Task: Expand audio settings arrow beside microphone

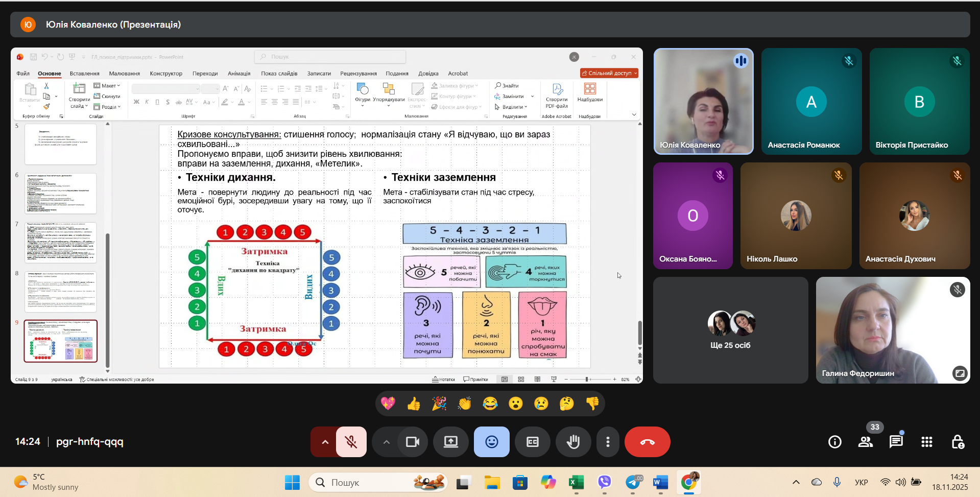Action: 325,442
